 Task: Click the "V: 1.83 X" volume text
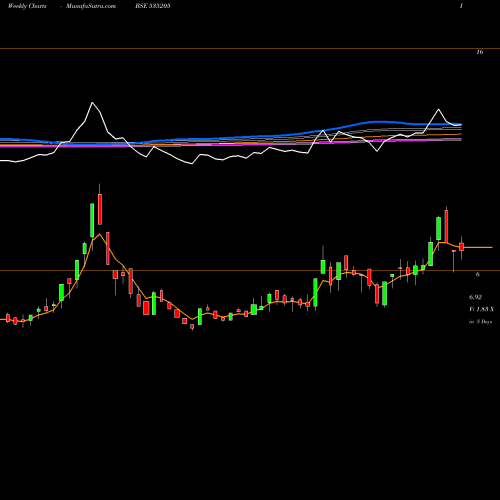[x=481, y=309]
